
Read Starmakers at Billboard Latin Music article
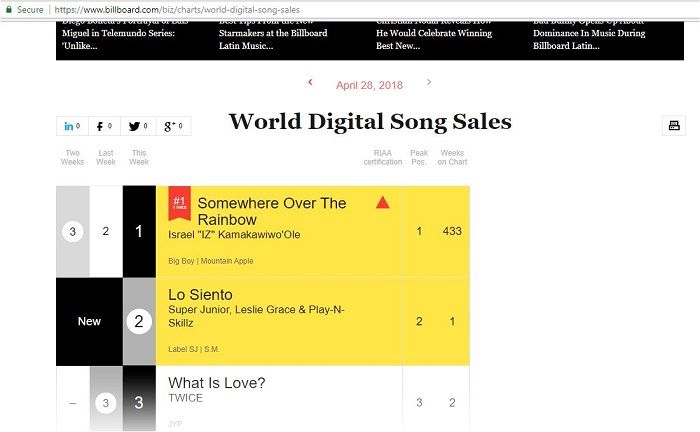click(x=273, y=37)
